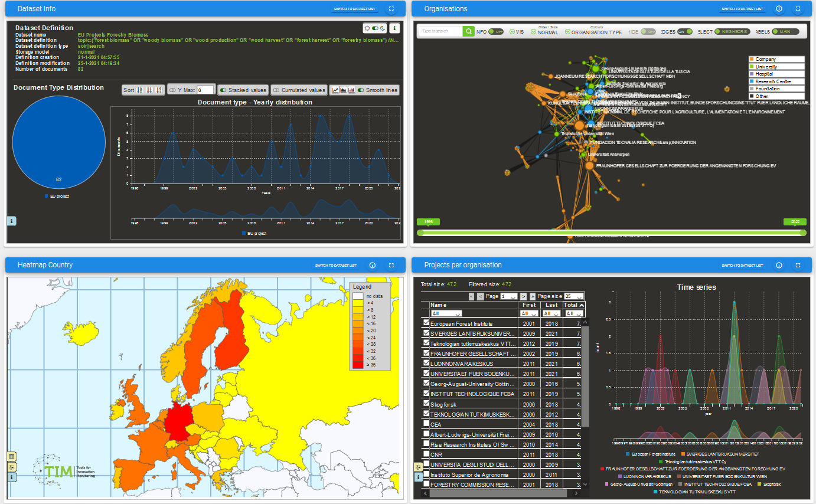Toggle the Y Max switch
The height and width of the screenshot is (504, 816).
pyautogui.click(x=173, y=90)
